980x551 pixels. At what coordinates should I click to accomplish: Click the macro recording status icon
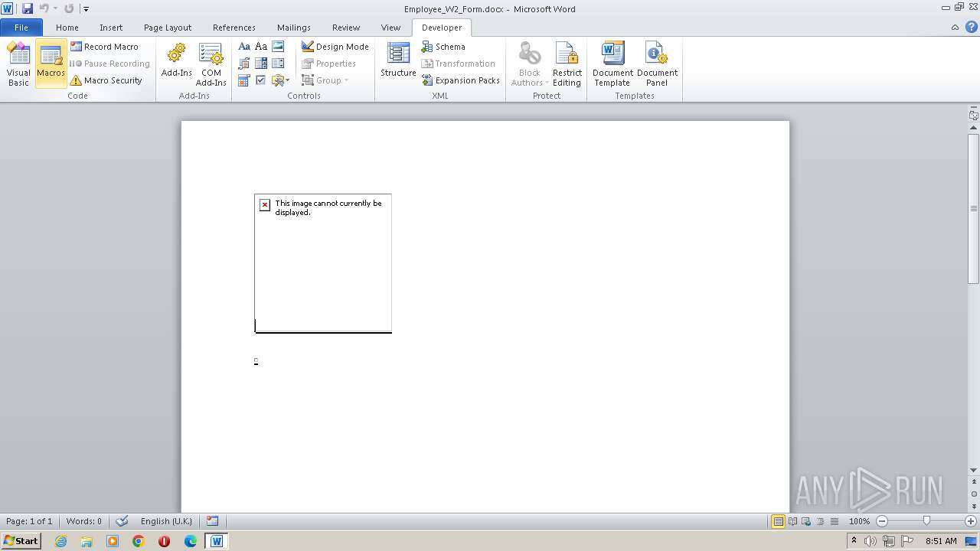(x=212, y=521)
